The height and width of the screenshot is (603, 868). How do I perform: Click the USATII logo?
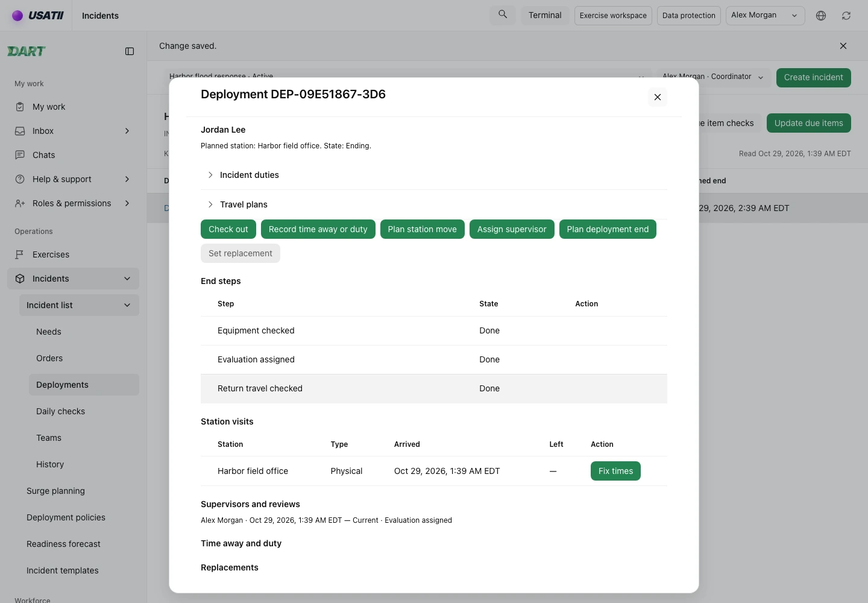click(x=38, y=16)
